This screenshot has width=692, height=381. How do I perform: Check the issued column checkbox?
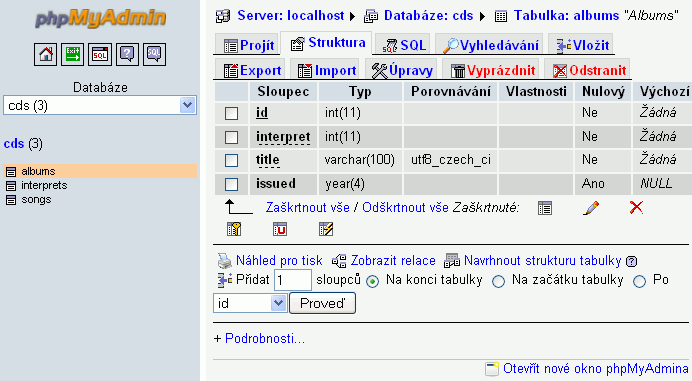(231, 184)
